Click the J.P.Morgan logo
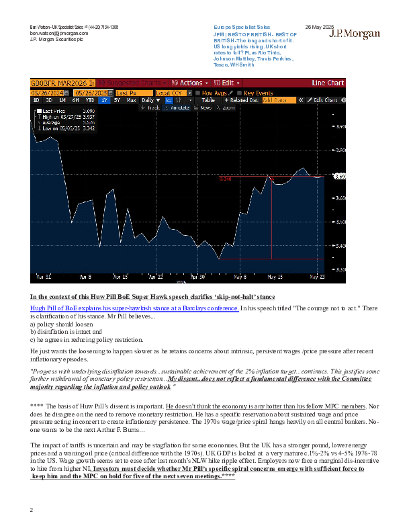 [x=355, y=34]
